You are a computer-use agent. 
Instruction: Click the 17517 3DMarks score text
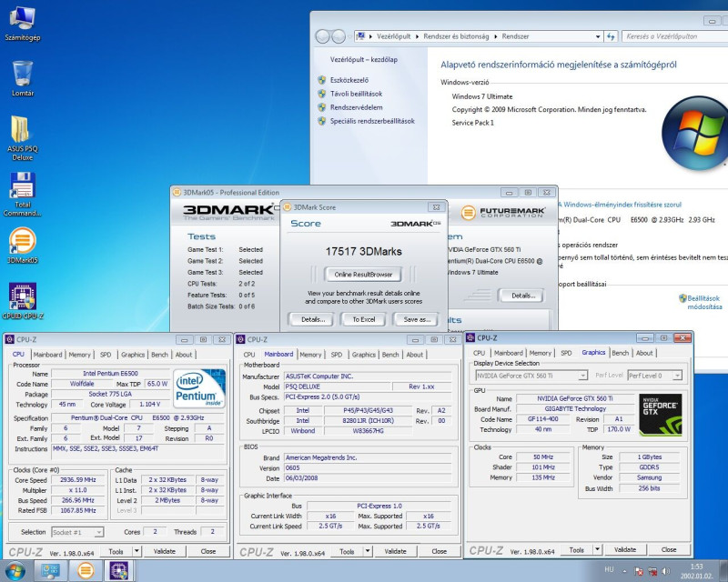pyautogui.click(x=363, y=251)
